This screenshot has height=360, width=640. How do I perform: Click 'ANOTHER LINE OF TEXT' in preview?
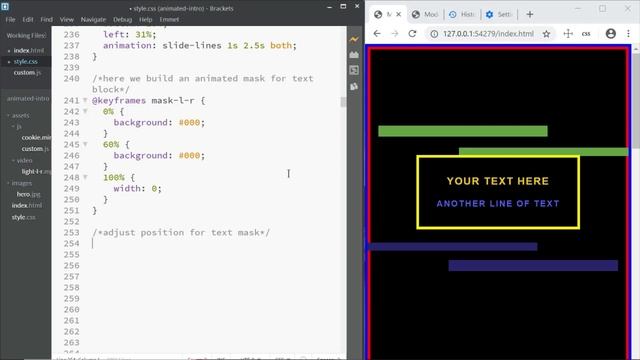pos(498,204)
